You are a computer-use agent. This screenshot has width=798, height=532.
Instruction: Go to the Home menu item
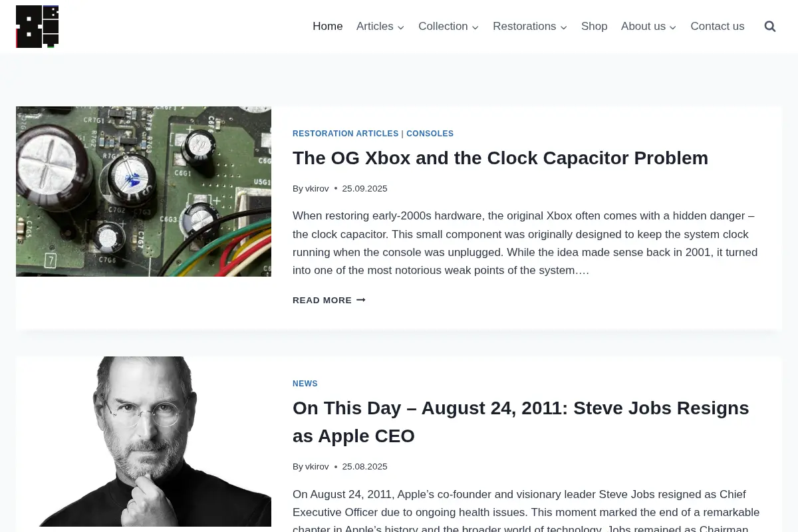[328, 27]
